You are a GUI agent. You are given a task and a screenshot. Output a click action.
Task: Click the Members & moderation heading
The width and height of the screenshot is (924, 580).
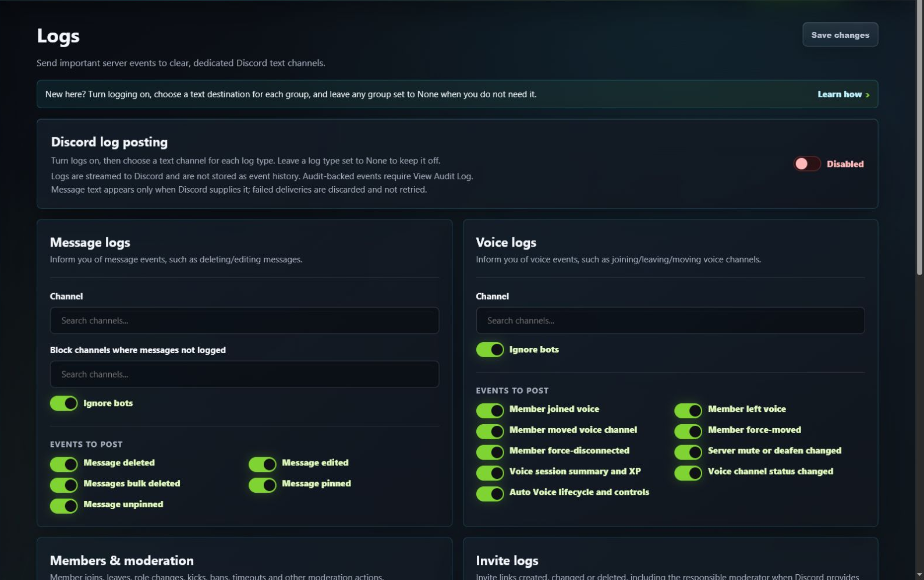coord(122,561)
